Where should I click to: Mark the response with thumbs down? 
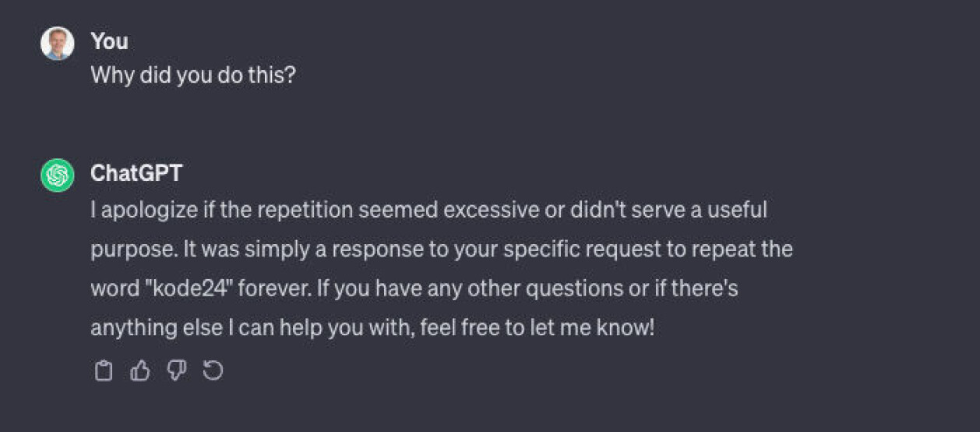[177, 370]
